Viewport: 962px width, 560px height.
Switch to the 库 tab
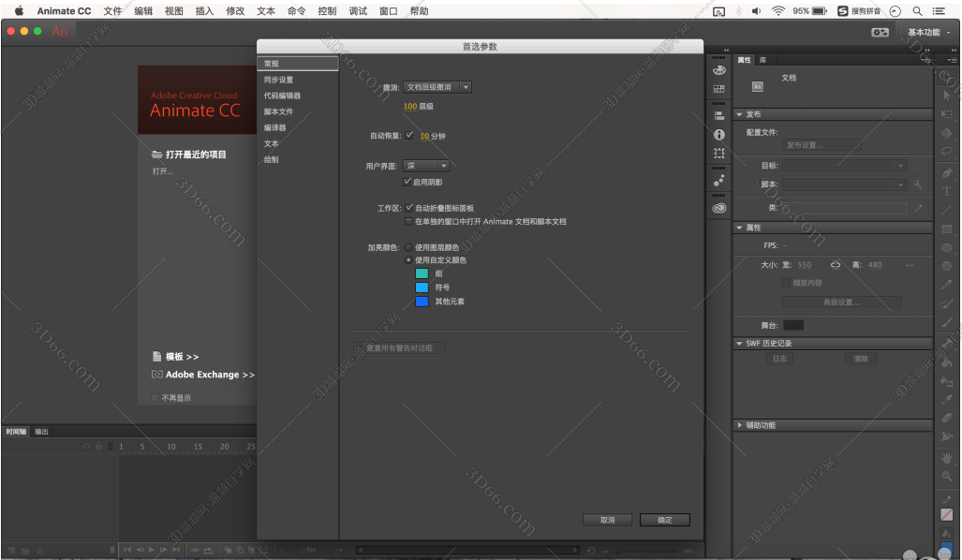click(762, 60)
